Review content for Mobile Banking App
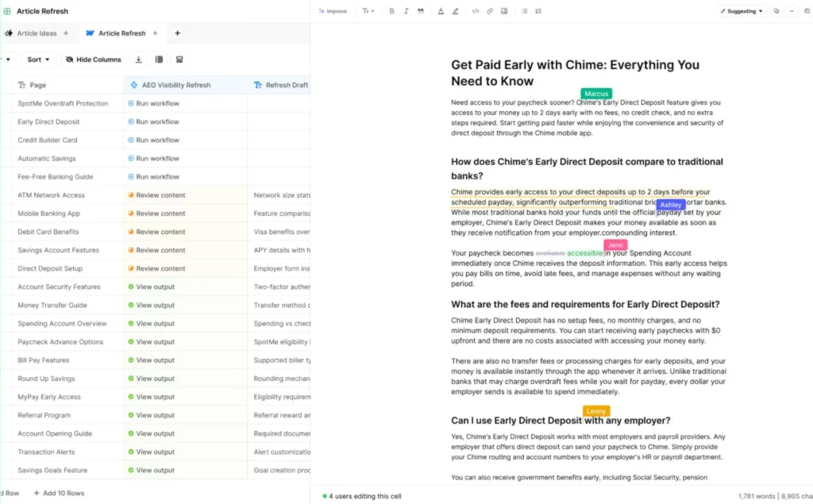 [x=156, y=214]
